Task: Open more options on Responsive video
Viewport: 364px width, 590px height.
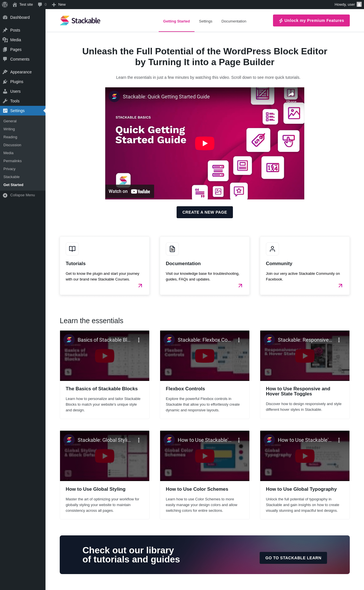Action: click(339, 340)
